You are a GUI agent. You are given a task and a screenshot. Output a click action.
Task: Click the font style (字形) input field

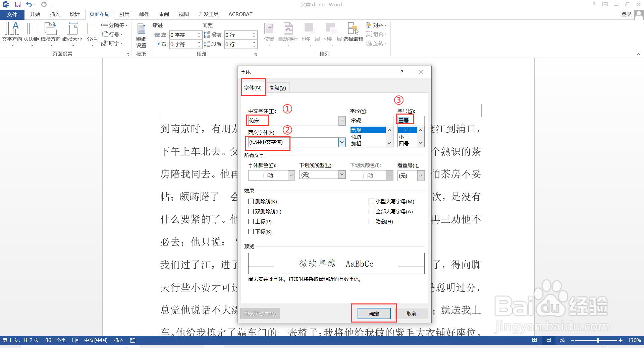click(x=371, y=121)
